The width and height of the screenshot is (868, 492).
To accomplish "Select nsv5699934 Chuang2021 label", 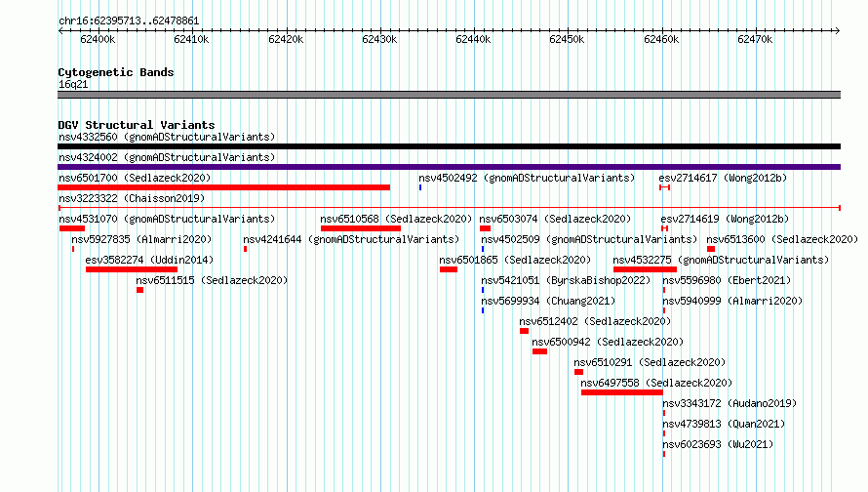I will tap(548, 301).
